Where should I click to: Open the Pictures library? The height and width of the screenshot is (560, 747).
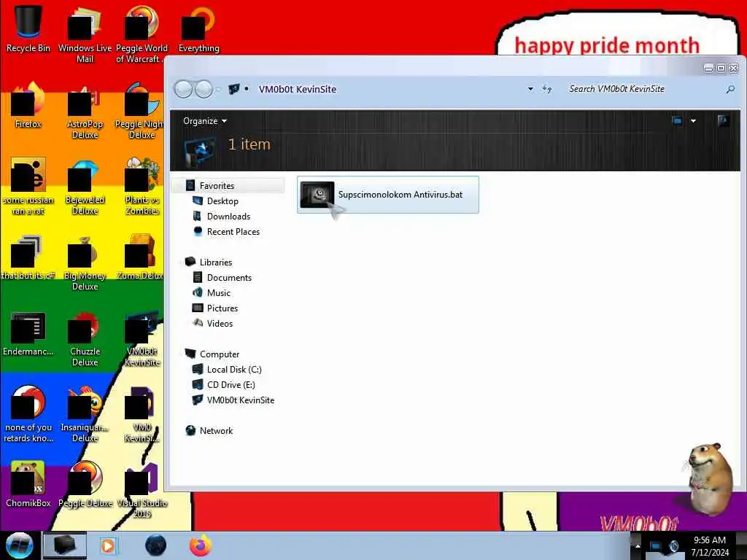222,308
